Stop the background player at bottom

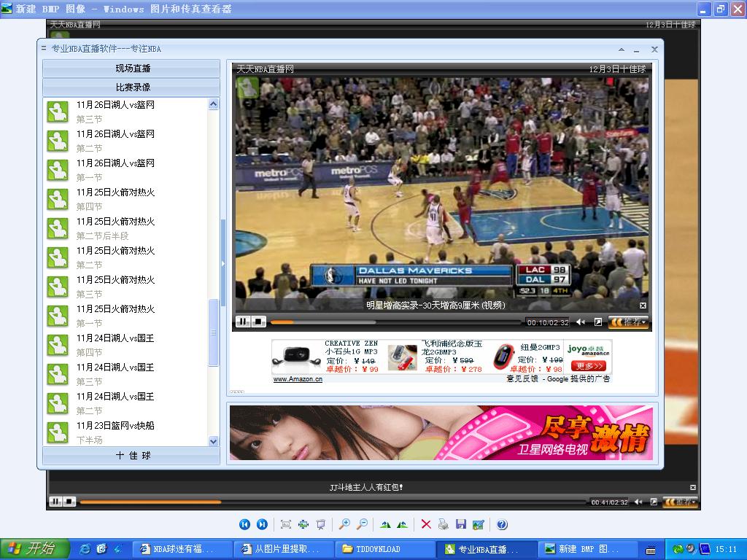(69, 502)
